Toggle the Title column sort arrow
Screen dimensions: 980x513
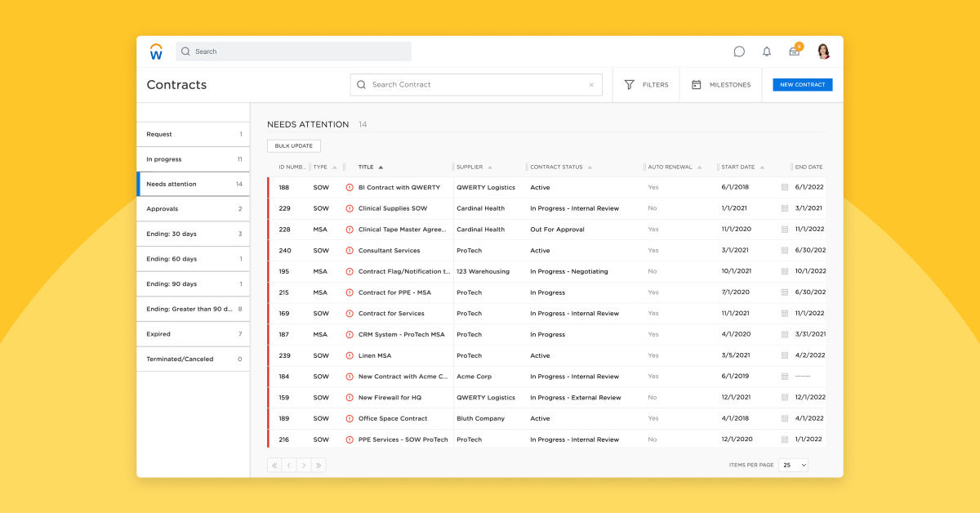[380, 167]
